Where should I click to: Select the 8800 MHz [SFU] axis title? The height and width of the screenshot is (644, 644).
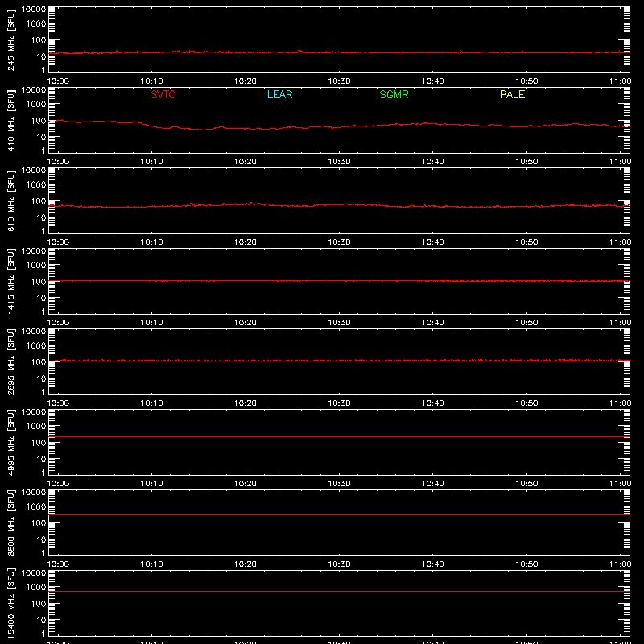click(10, 522)
